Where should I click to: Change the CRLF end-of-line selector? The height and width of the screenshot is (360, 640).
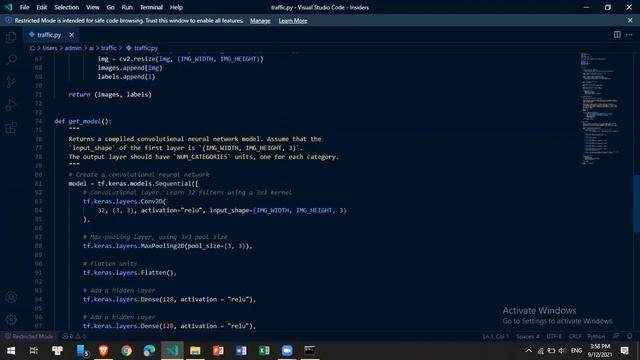[575, 336]
